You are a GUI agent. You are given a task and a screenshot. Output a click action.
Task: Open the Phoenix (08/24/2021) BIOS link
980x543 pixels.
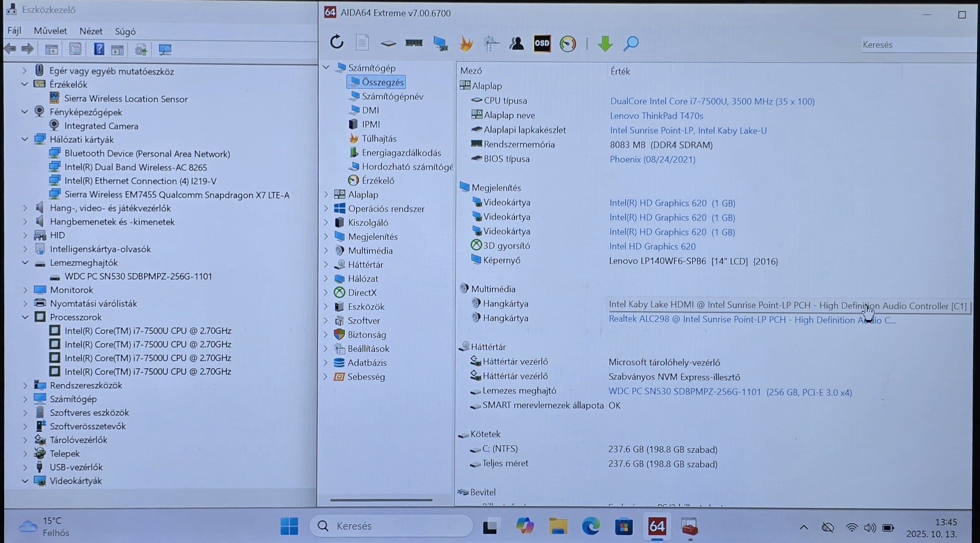pyautogui.click(x=652, y=159)
